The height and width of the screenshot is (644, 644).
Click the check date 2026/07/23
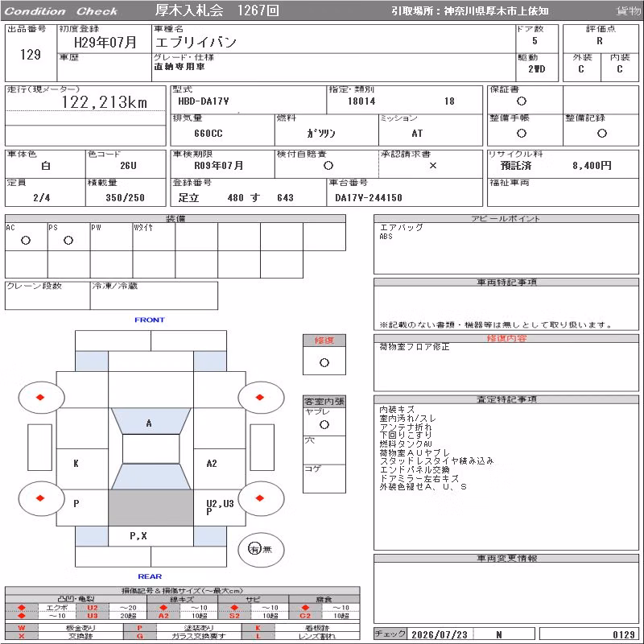click(x=440, y=634)
